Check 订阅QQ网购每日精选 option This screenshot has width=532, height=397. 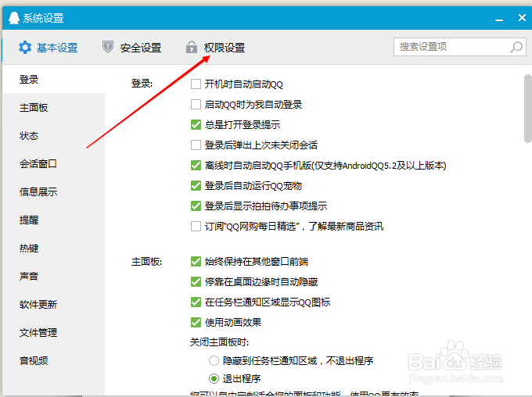[x=196, y=226]
